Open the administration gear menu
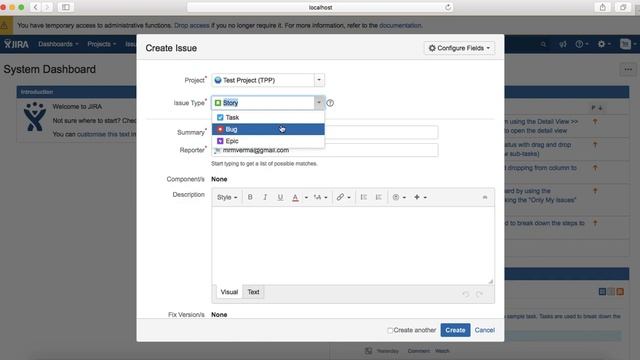The image size is (640, 360). [604, 44]
